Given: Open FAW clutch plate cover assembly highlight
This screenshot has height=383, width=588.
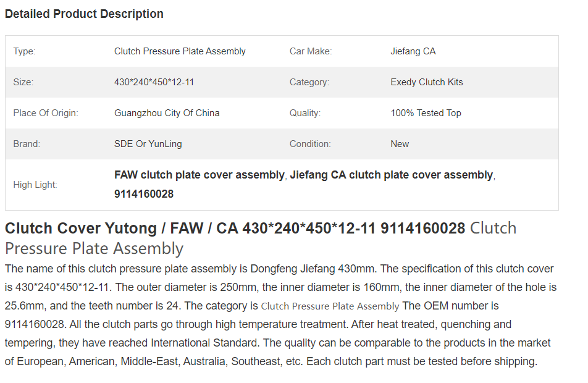Looking at the screenshot, I should [x=199, y=175].
